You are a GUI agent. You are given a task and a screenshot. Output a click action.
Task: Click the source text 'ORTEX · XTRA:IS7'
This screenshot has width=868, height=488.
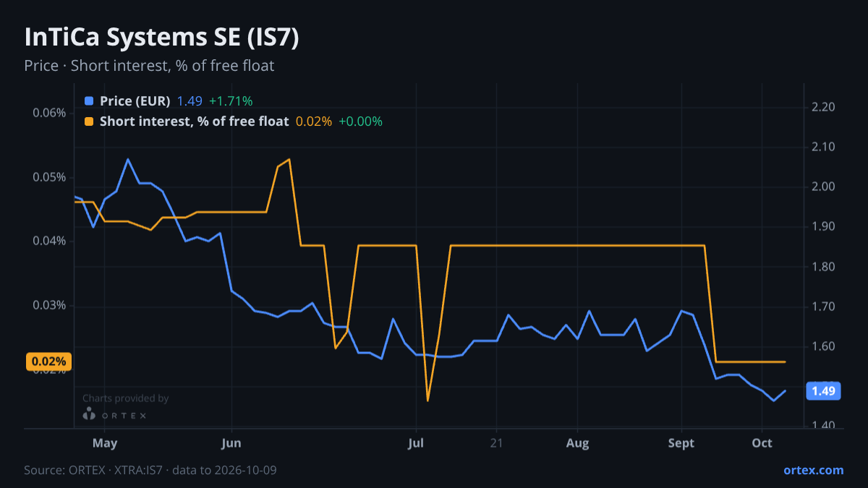(116, 470)
